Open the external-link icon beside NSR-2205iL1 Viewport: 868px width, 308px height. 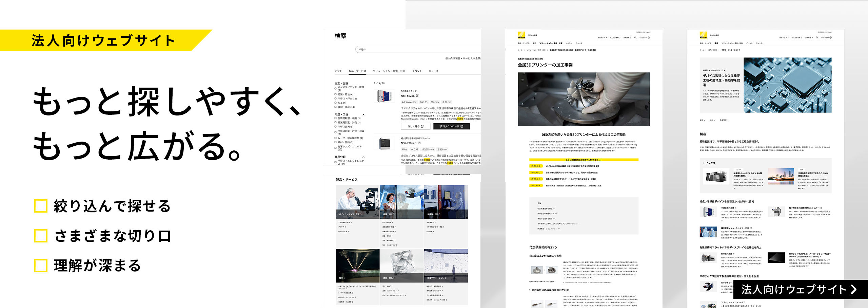tap(419, 143)
